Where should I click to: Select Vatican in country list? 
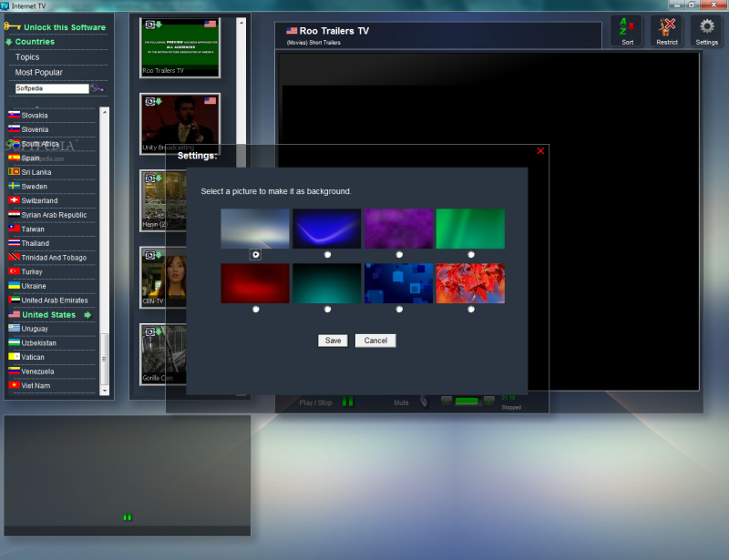(33, 357)
